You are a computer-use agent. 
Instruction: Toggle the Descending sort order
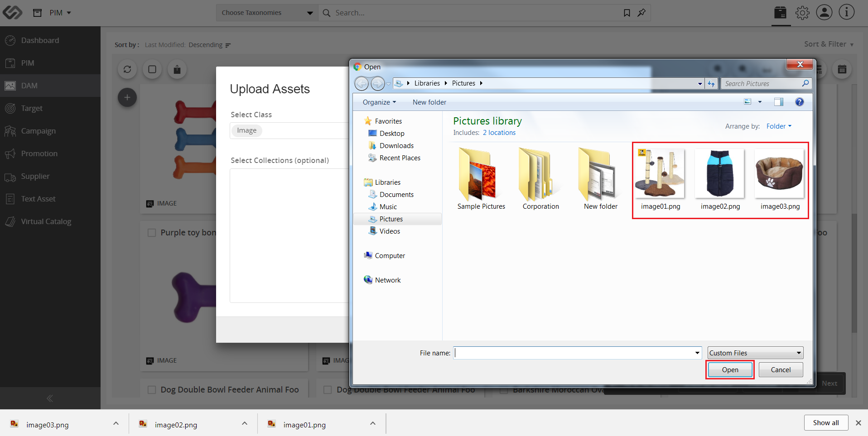[210, 45]
